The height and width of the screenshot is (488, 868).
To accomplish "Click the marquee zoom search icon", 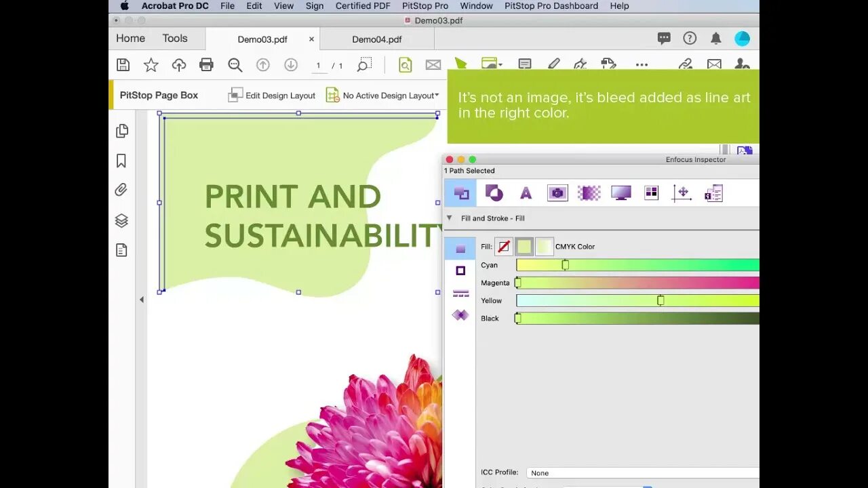I will 364,65.
